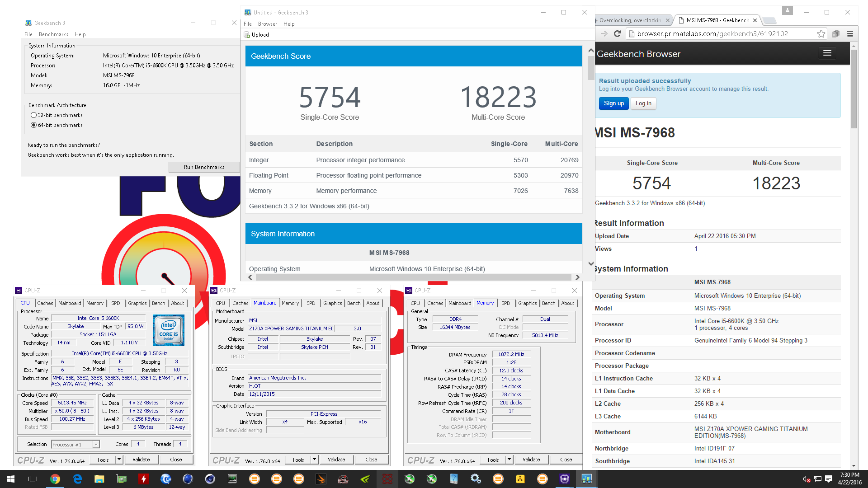Click the Chrome page vertical scrollbar thumb
This screenshot has width=868, height=488.
854,89
